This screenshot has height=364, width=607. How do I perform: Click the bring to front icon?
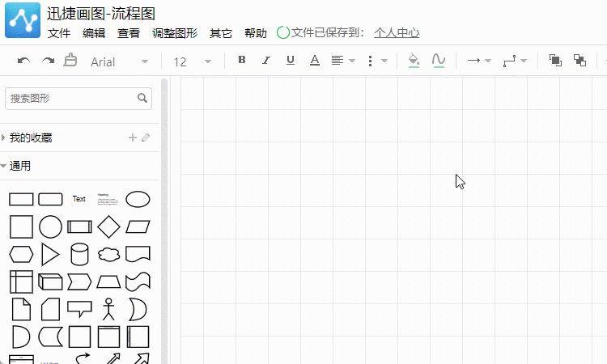[x=555, y=61]
